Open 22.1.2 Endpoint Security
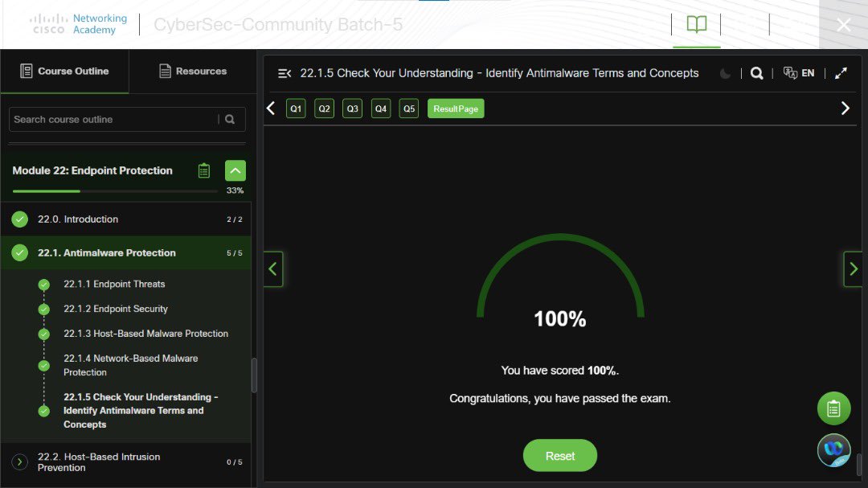This screenshot has height=488, width=868. [x=115, y=309]
